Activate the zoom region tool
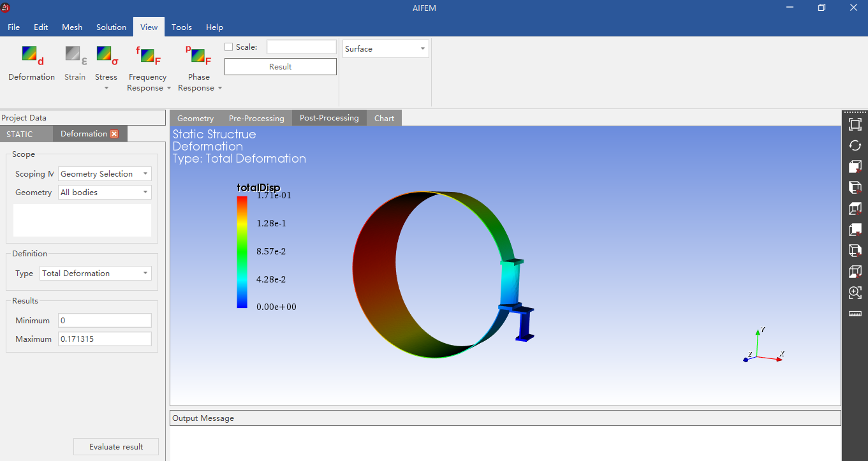Viewport: 868px width, 461px height. (855, 293)
